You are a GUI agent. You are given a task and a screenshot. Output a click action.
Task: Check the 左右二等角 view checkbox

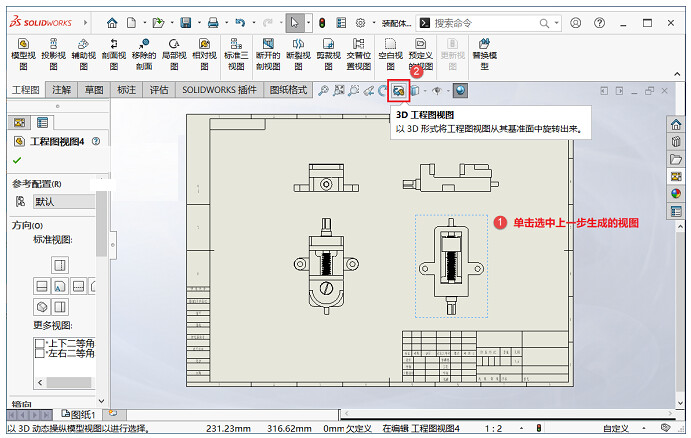pos(40,354)
